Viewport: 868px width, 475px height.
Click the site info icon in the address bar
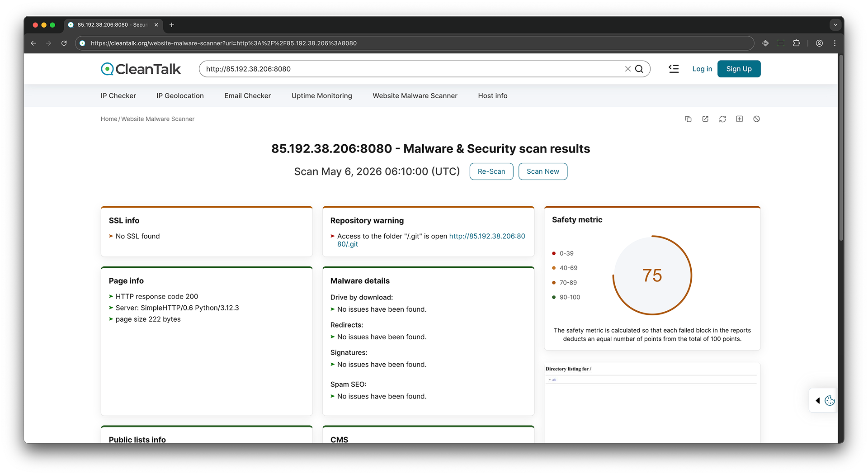point(82,43)
